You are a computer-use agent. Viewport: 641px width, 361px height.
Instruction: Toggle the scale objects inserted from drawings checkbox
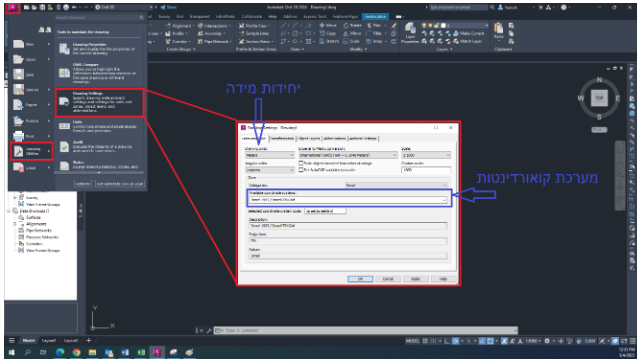[301, 163]
